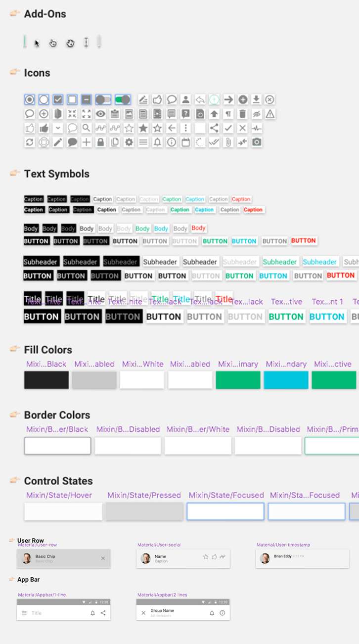The width and height of the screenshot is (359, 644).
Task: Select the filled radio button symbol
Action: (x=30, y=99)
